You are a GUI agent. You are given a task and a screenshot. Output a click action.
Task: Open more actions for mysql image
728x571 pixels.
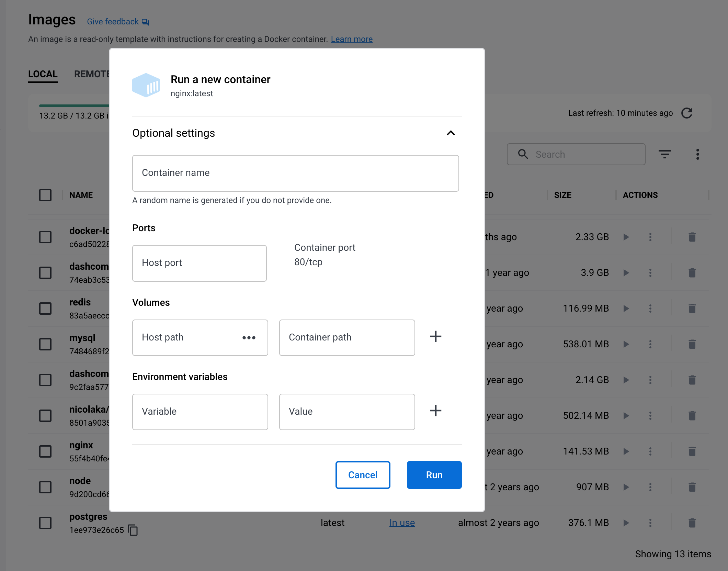(x=650, y=344)
